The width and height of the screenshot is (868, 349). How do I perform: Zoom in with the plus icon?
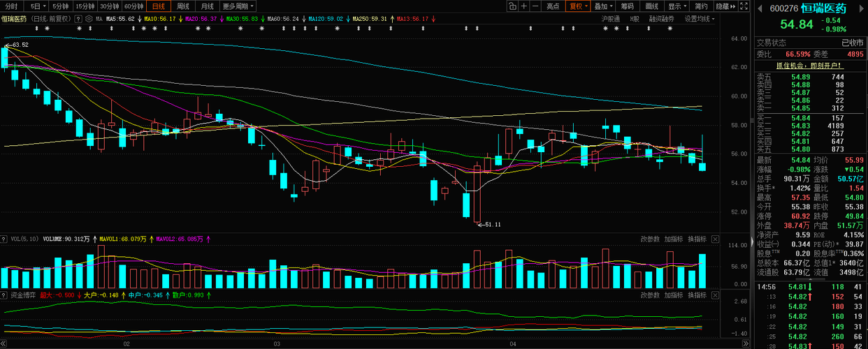[523, 6]
